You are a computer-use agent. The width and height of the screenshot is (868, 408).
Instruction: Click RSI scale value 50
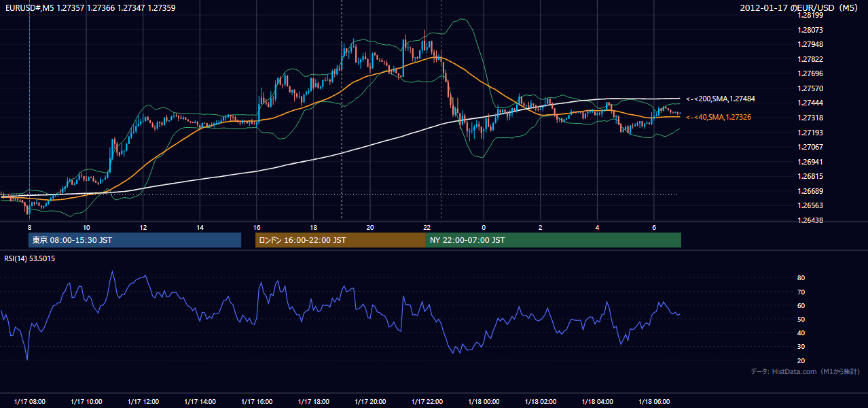[x=801, y=319]
